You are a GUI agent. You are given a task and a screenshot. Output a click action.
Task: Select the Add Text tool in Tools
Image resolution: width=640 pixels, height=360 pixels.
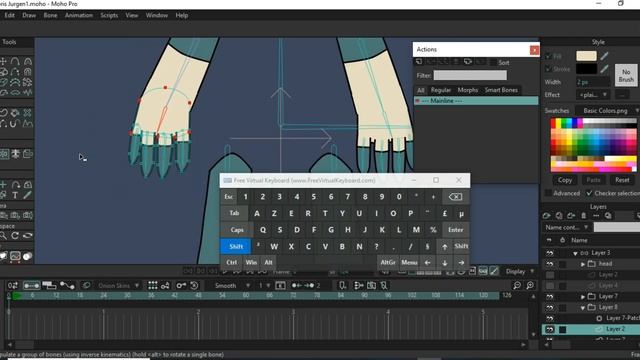(x=15, y=195)
